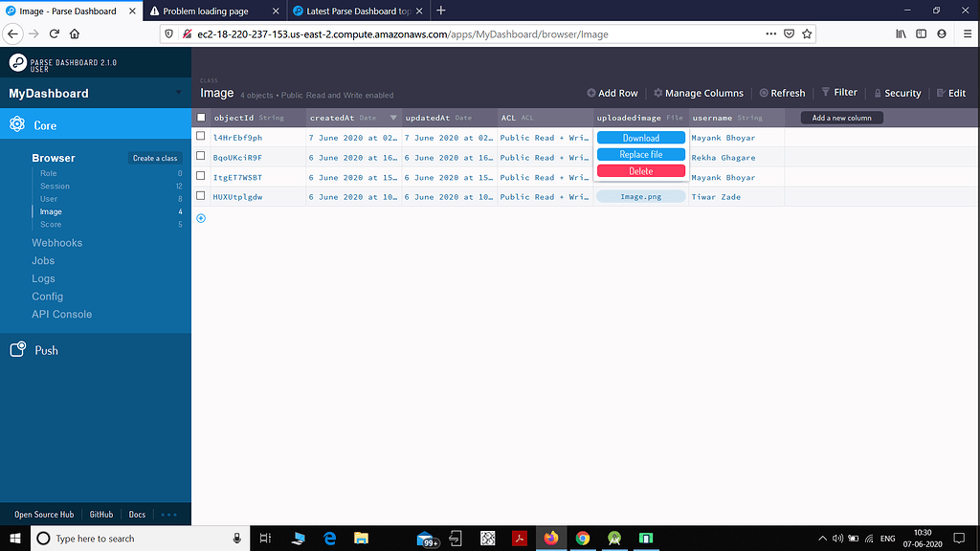Open the Security settings for the Image class
The width and height of the screenshot is (980, 551).
pos(897,93)
